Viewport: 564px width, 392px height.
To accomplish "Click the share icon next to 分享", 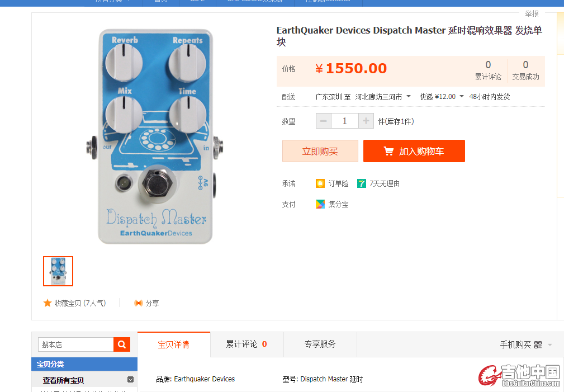I will [x=139, y=303].
